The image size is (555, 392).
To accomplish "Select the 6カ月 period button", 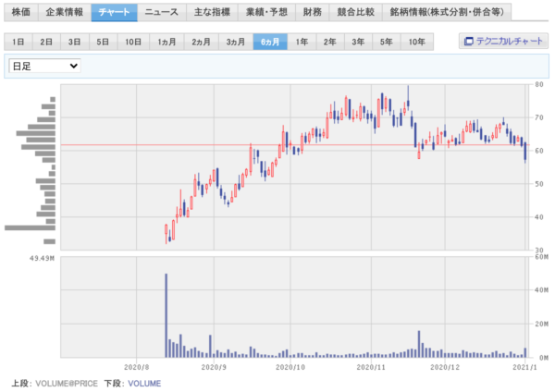I will (x=270, y=42).
